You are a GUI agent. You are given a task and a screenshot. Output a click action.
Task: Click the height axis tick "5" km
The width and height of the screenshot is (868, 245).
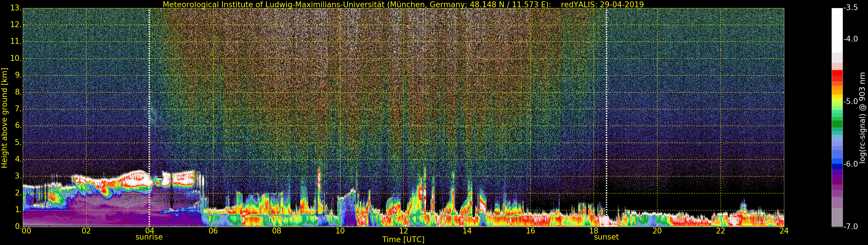(18, 143)
